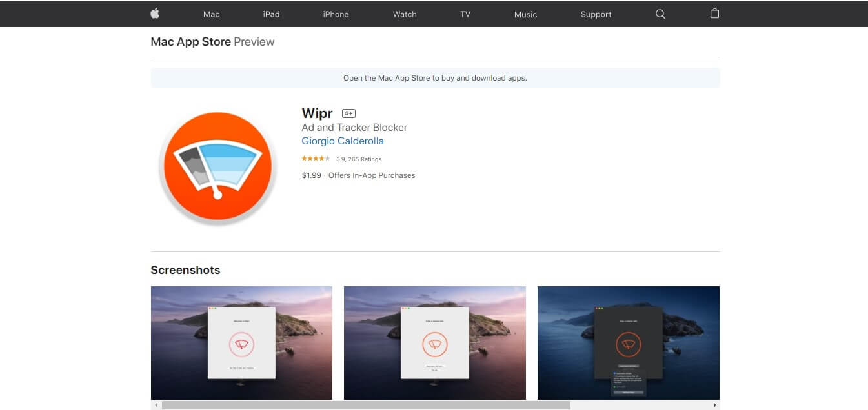Go to the iPhone section
The width and height of the screenshot is (868, 410).
click(336, 14)
